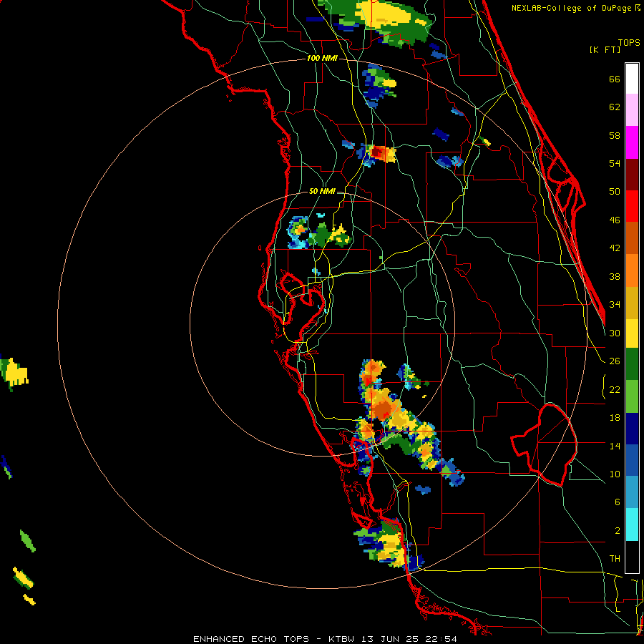
Task: Select the dark red 50-54 kft swatch
Action: pos(632,174)
